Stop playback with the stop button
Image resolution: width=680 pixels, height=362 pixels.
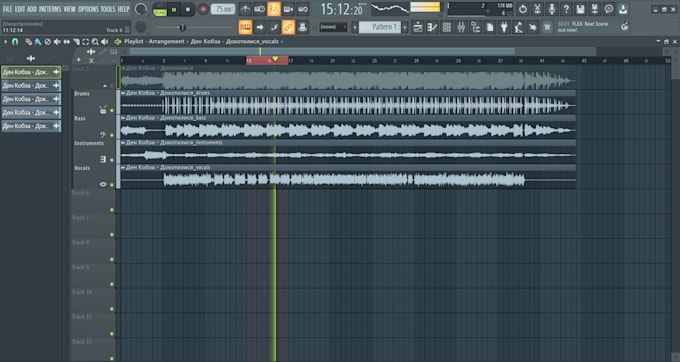[188, 9]
